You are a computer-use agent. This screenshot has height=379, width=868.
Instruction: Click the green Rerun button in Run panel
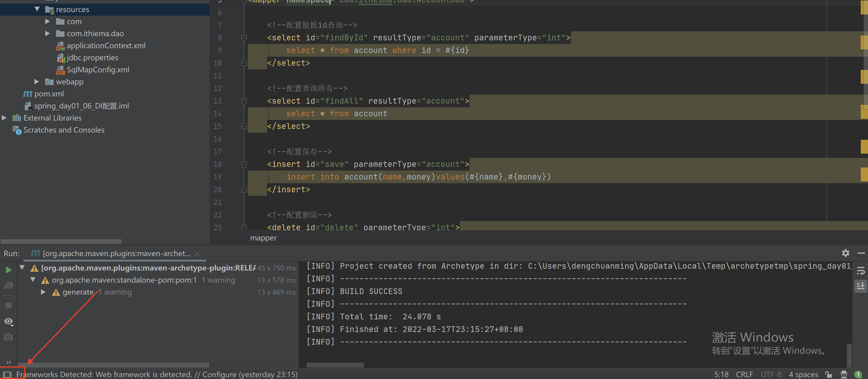point(9,270)
